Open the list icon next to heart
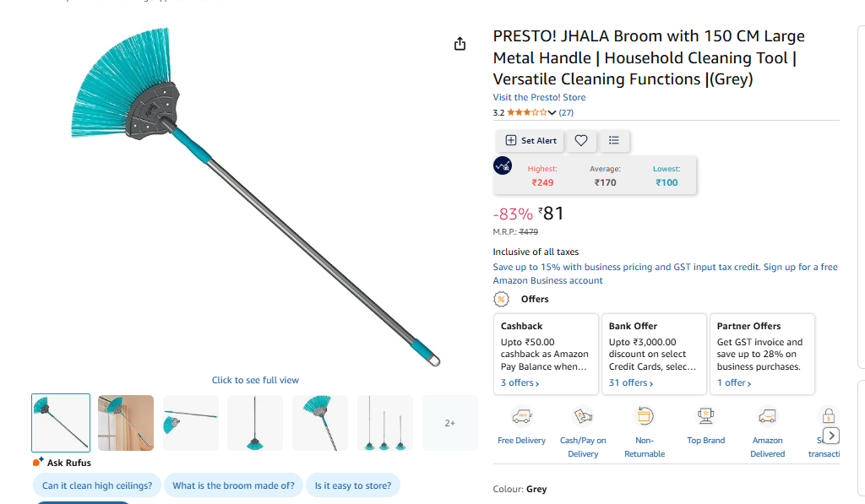 [613, 141]
